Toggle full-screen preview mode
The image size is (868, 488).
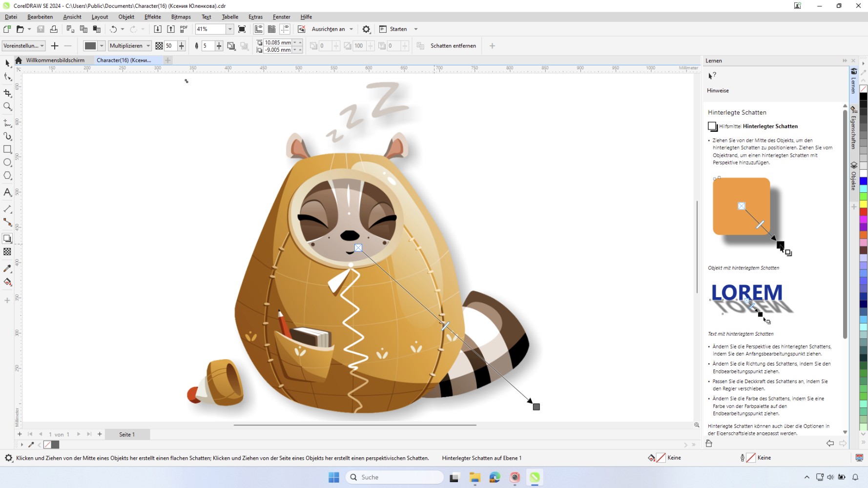pos(242,29)
